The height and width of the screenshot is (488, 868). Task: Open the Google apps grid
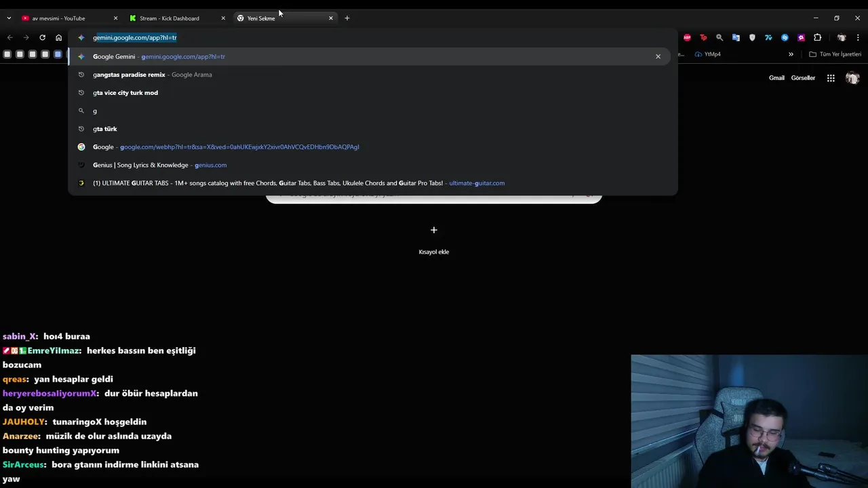click(831, 78)
